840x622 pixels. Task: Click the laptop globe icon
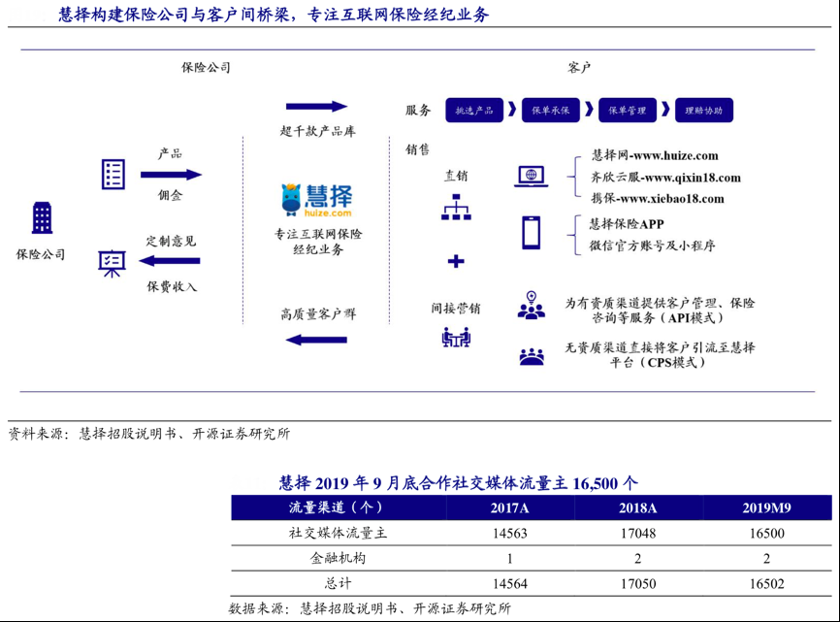531,176
